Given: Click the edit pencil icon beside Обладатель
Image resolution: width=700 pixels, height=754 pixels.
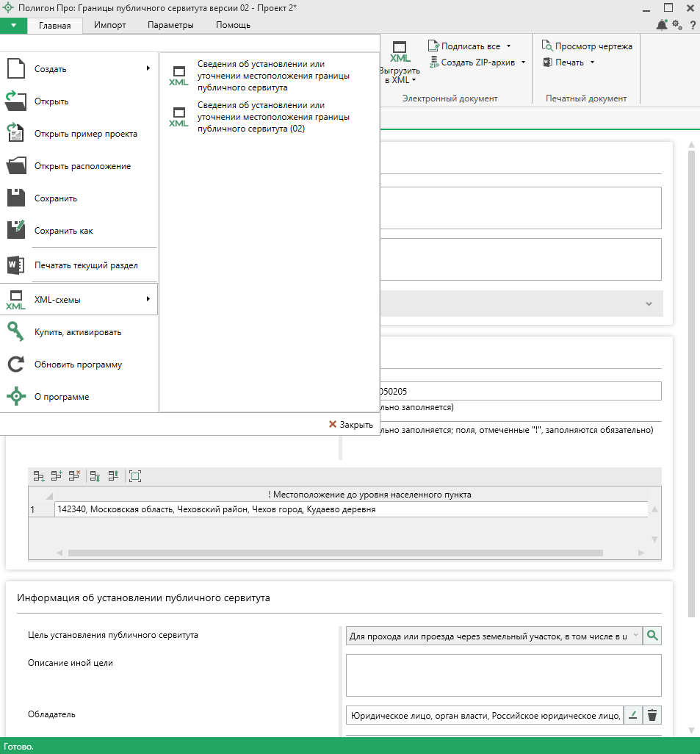Looking at the screenshot, I should tap(633, 715).
